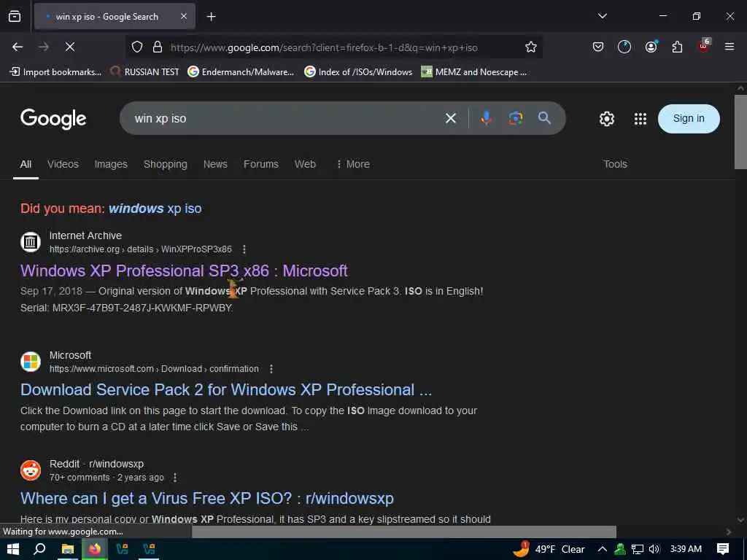Expand the list all tabs chevron
747x560 pixels.
point(602,16)
